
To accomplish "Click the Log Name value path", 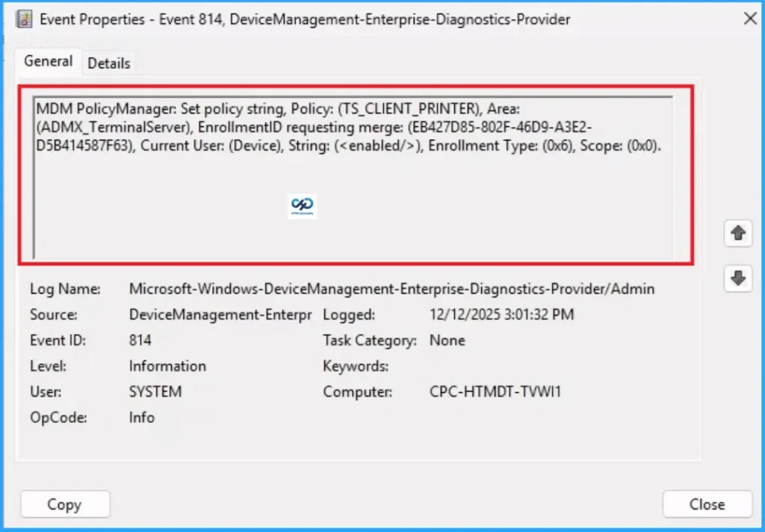I will click(x=392, y=288).
